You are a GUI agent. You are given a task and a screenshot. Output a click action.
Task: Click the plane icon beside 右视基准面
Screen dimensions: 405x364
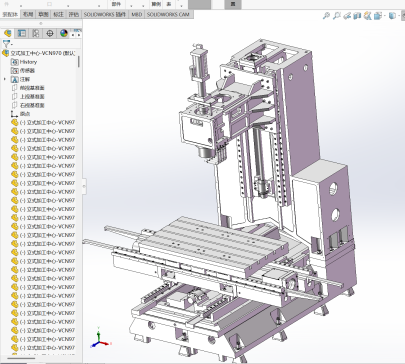[x=14, y=105]
